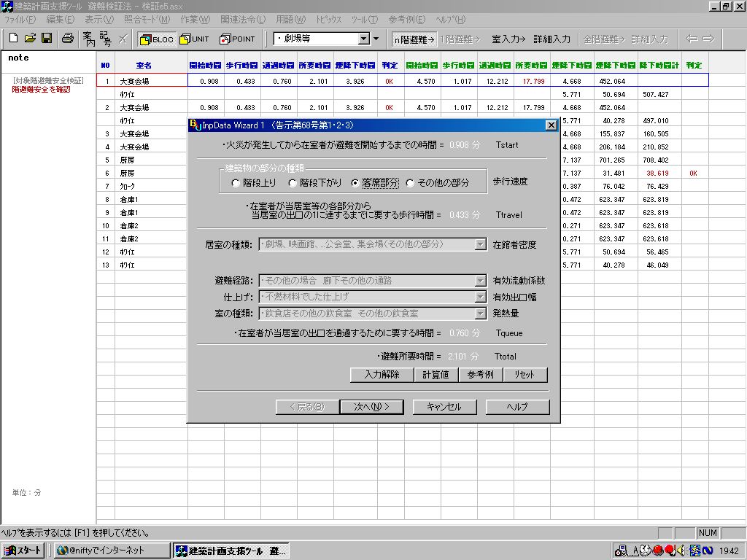Click the キャンセル button
Screen dimensions: 747x560
click(x=444, y=407)
